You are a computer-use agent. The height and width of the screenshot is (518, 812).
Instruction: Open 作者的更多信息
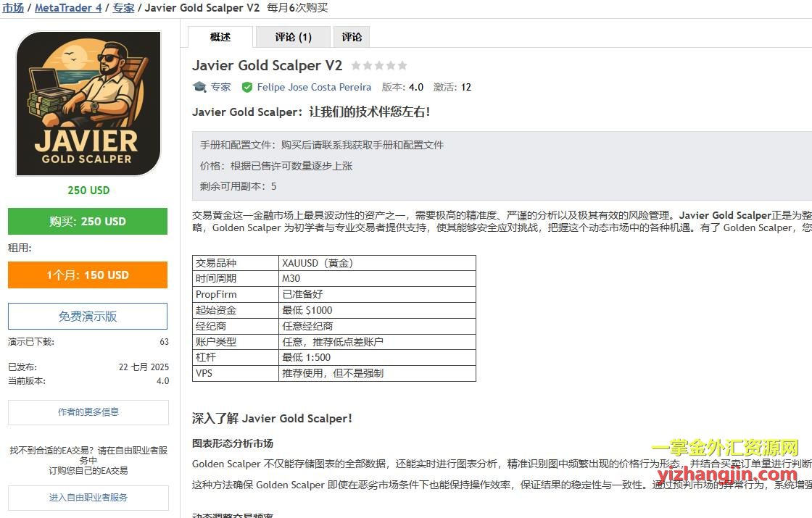pos(88,412)
